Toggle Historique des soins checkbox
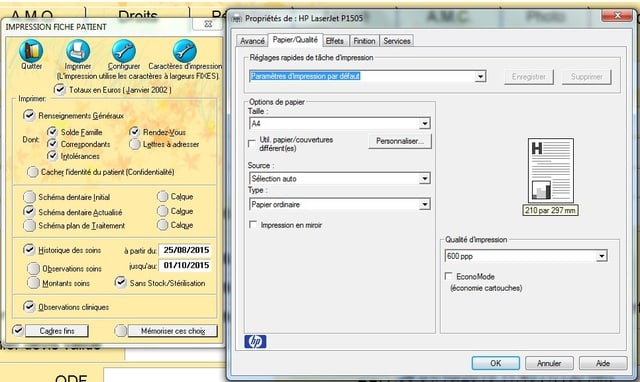 click(x=29, y=250)
